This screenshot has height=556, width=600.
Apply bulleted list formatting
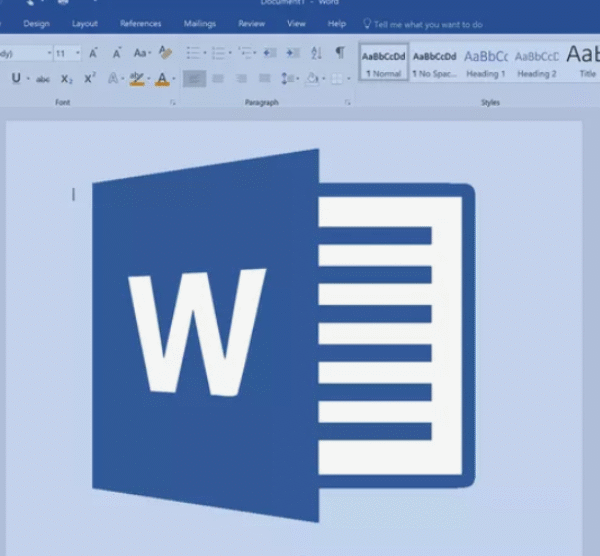[x=193, y=53]
